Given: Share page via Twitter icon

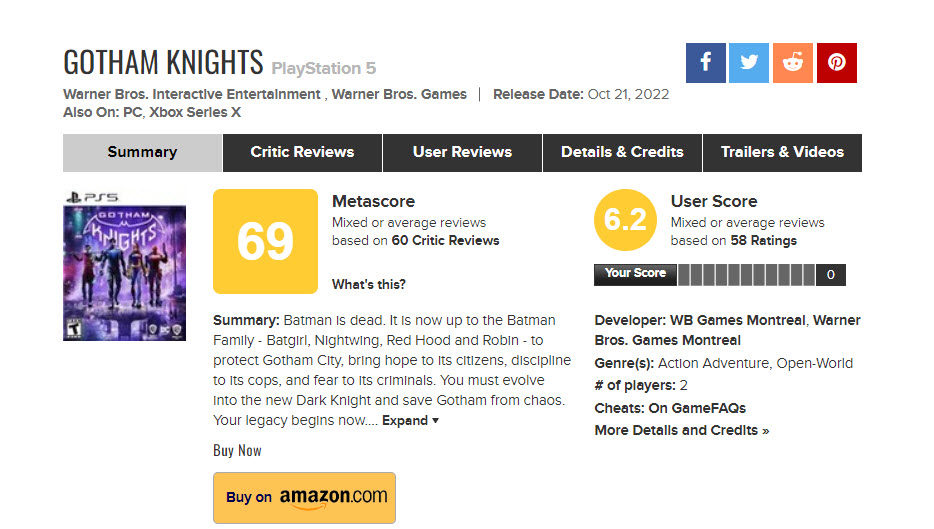Looking at the screenshot, I should point(749,63).
